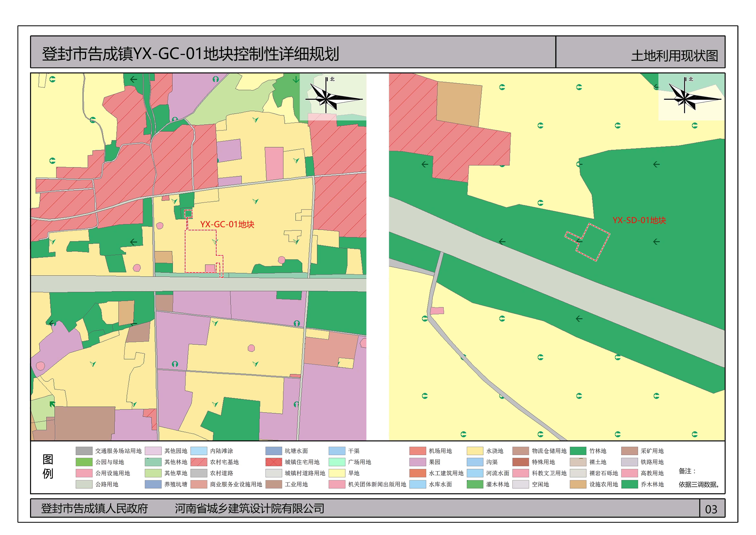Click the page number 03 box

(711, 509)
